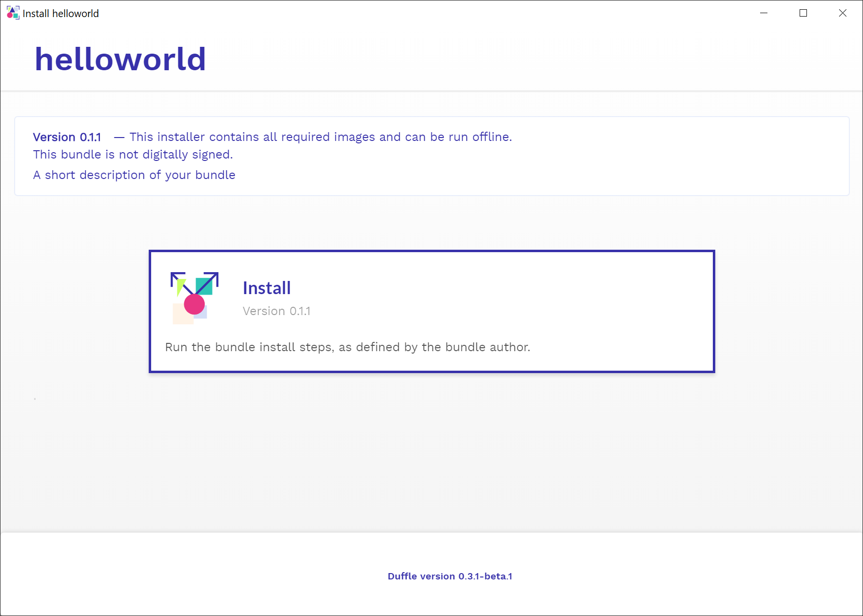Close the Install helloworld window
Viewport: 863px width, 616px height.
(843, 13)
